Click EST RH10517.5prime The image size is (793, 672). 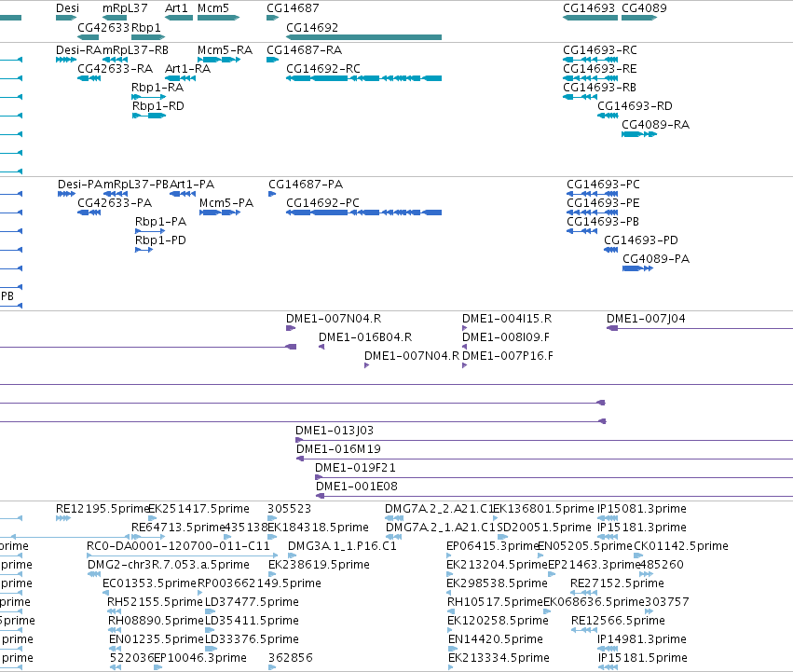point(495,602)
